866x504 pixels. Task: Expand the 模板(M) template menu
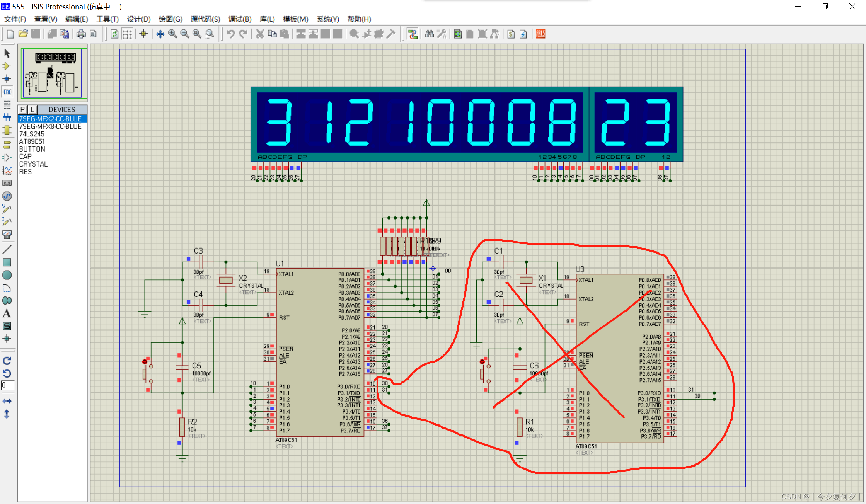click(295, 19)
